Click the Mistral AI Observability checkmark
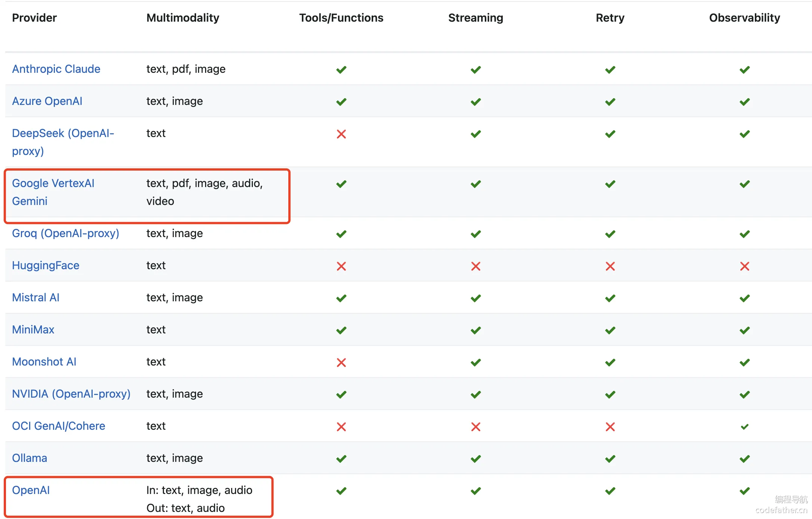The width and height of the screenshot is (812, 519). coord(745,298)
